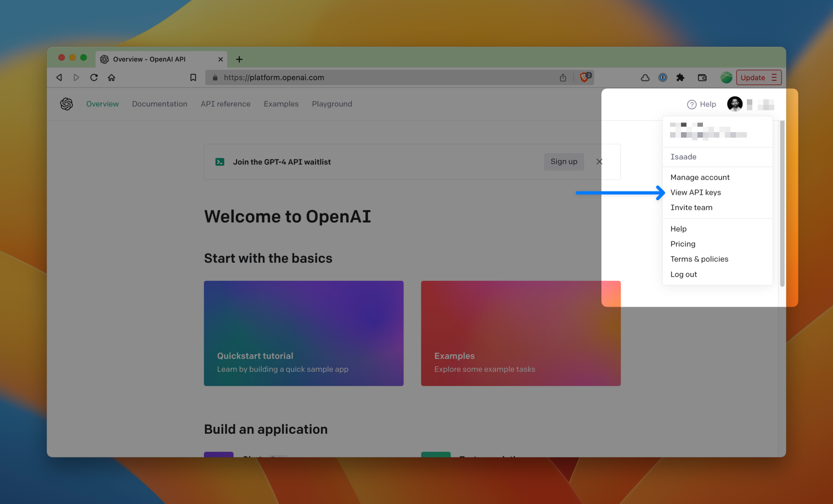Click the 'Start with the basics' heading
Viewport: 833px width, 504px height.
pyautogui.click(x=268, y=258)
